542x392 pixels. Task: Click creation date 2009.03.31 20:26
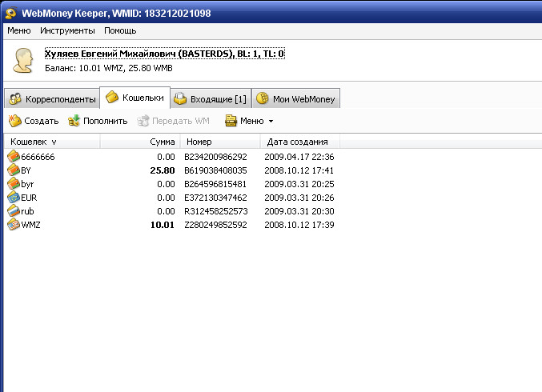tap(299, 198)
